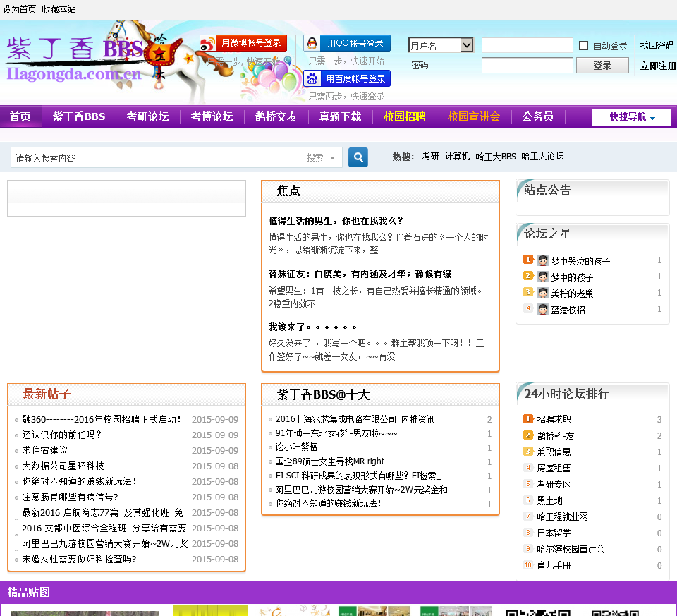Select 校园招聘 in navigation bar
677x616 pixels.
click(404, 116)
